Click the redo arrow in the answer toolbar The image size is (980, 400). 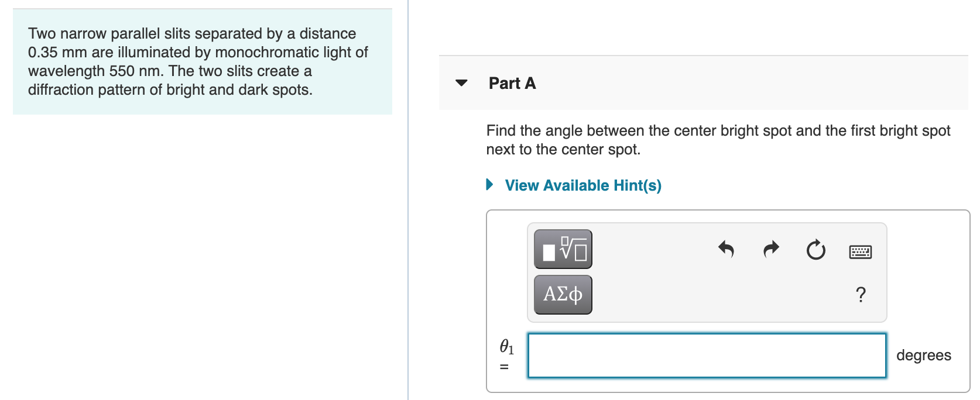770,249
